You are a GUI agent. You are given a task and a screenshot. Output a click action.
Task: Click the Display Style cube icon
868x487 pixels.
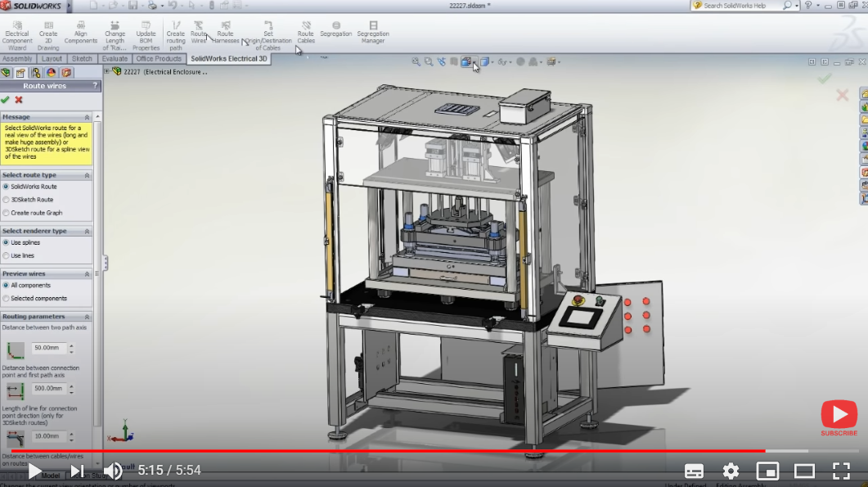tap(484, 62)
